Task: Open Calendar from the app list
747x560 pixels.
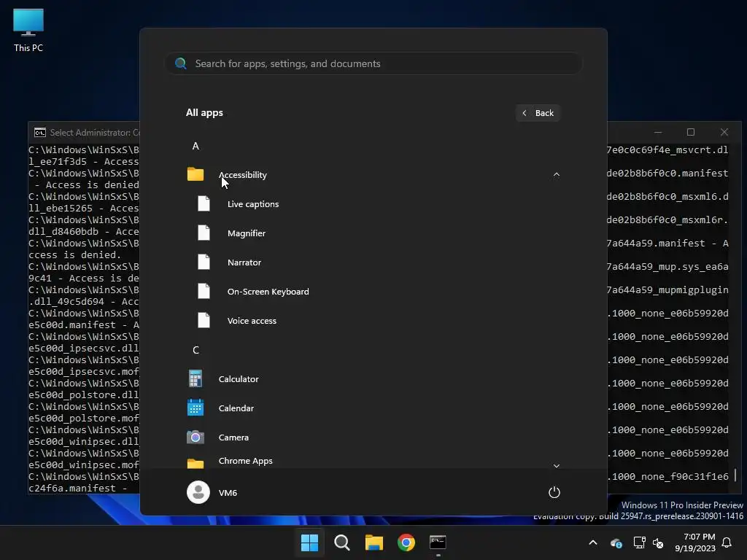Action: click(236, 408)
